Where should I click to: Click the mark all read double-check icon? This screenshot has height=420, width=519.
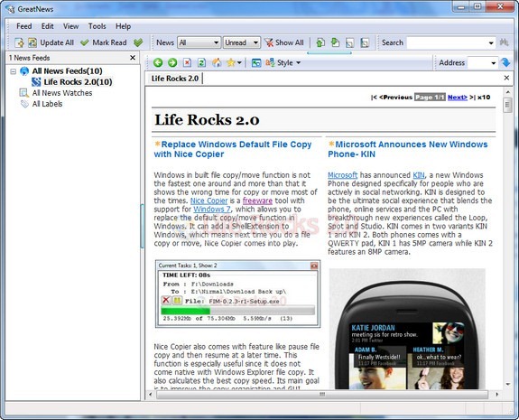pyautogui.click(x=138, y=42)
